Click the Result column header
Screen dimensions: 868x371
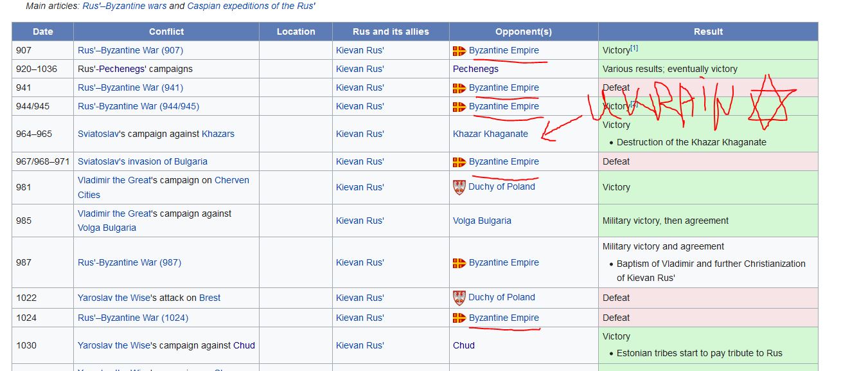click(709, 32)
